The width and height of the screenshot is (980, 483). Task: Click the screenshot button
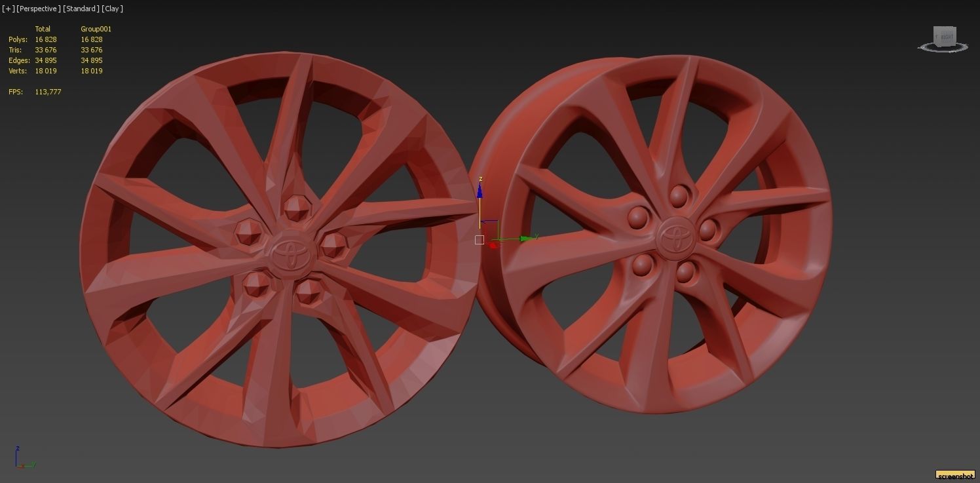click(955, 475)
